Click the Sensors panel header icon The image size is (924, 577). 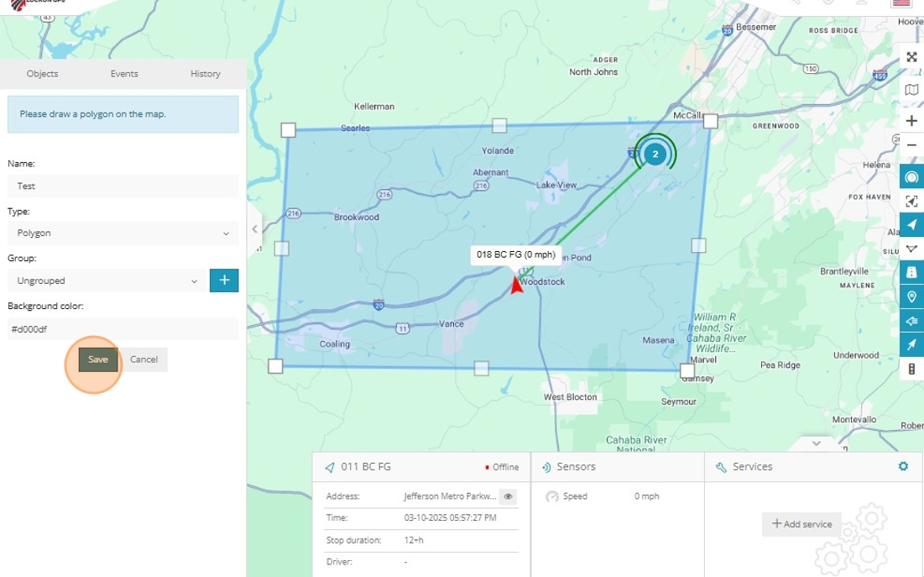point(546,467)
